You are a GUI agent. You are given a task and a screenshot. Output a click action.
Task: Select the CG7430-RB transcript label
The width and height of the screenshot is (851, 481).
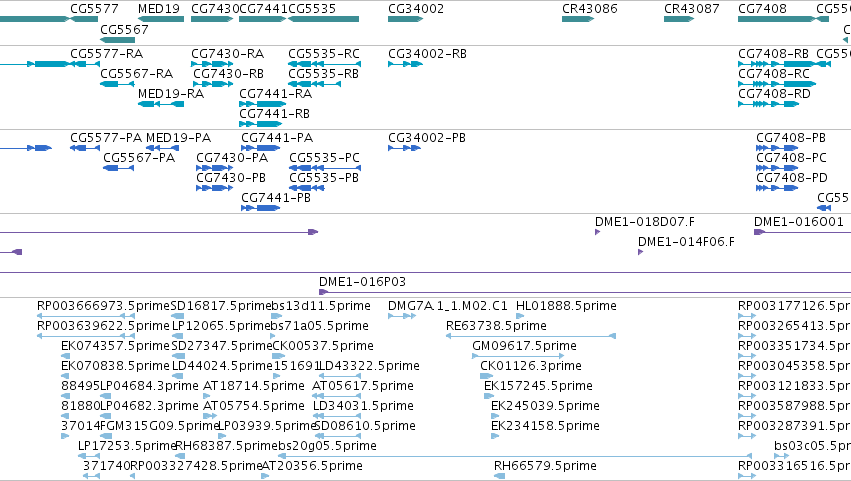pos(228,73)
